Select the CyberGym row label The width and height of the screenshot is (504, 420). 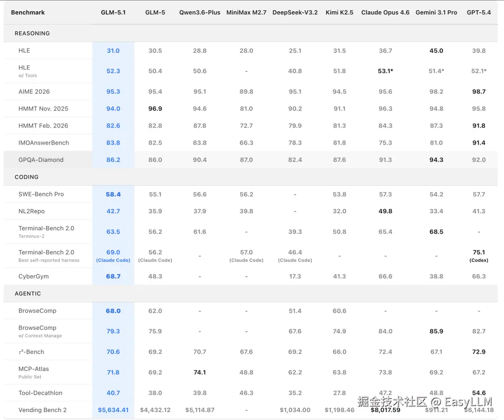[x=34, y=276]
